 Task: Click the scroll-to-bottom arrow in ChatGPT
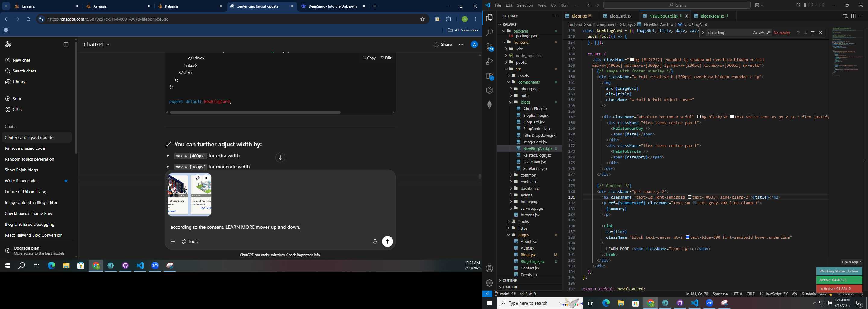pyautogui.click(x=280, y=158)
